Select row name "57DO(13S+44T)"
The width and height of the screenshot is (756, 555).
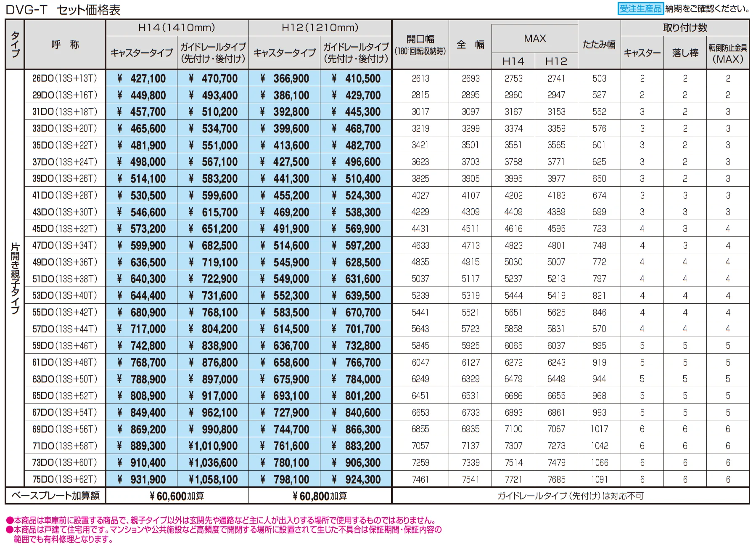pyautogui.click(x=65, y=329)
